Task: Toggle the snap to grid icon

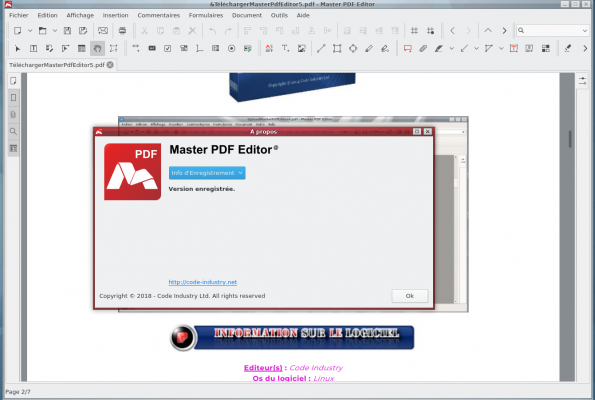Action: coord(430,31)
